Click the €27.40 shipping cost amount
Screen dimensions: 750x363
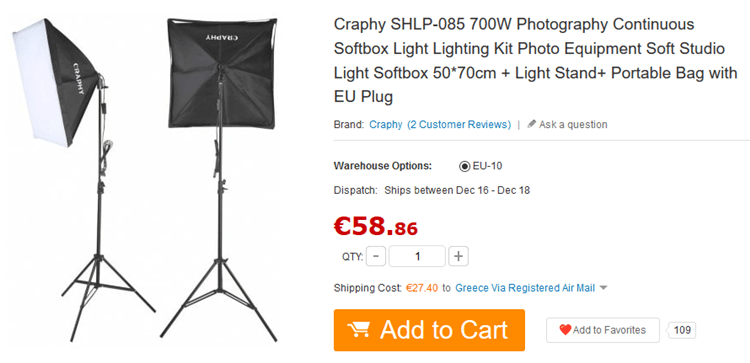(x=422, y=288)
